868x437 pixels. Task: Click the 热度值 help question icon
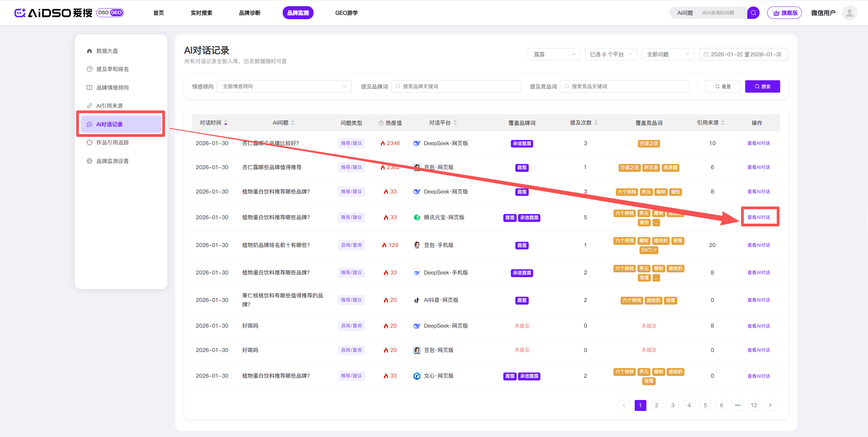381,123
